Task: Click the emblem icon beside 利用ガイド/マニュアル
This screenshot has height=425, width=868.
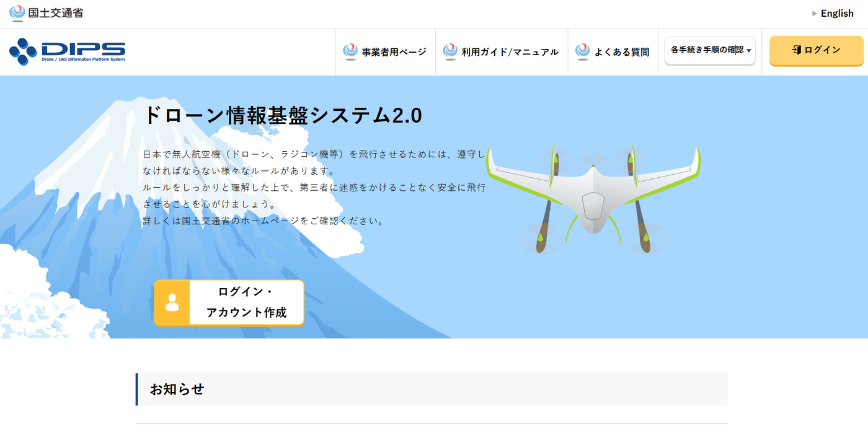Action: [x=450, y=51]
